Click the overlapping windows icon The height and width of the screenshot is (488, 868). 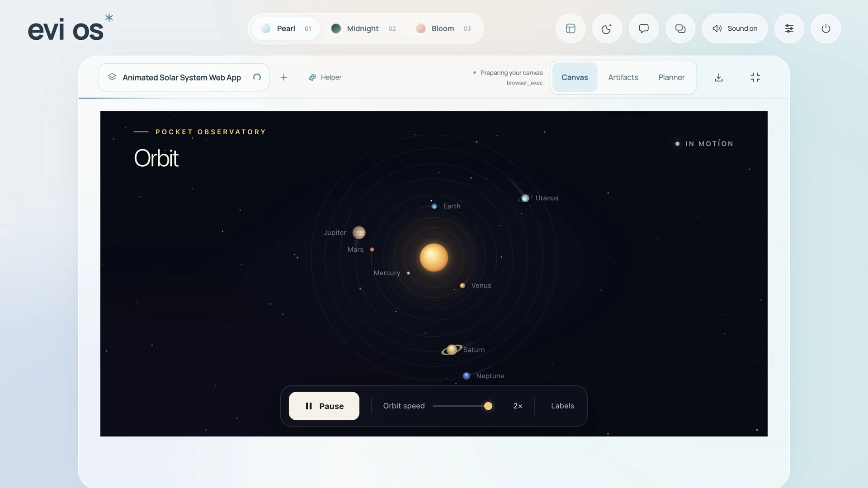(x=680, y=28)
